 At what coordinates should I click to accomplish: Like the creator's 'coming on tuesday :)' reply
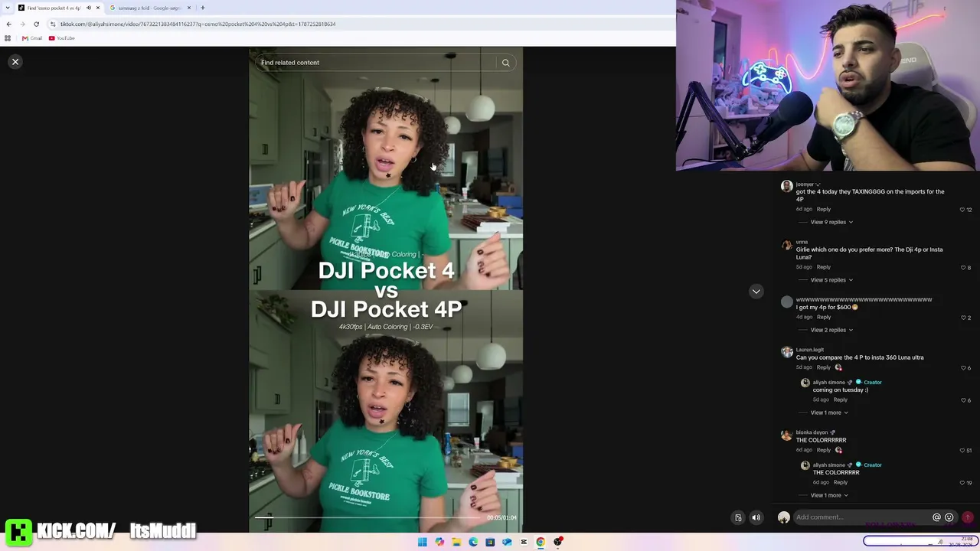(962, 400)
